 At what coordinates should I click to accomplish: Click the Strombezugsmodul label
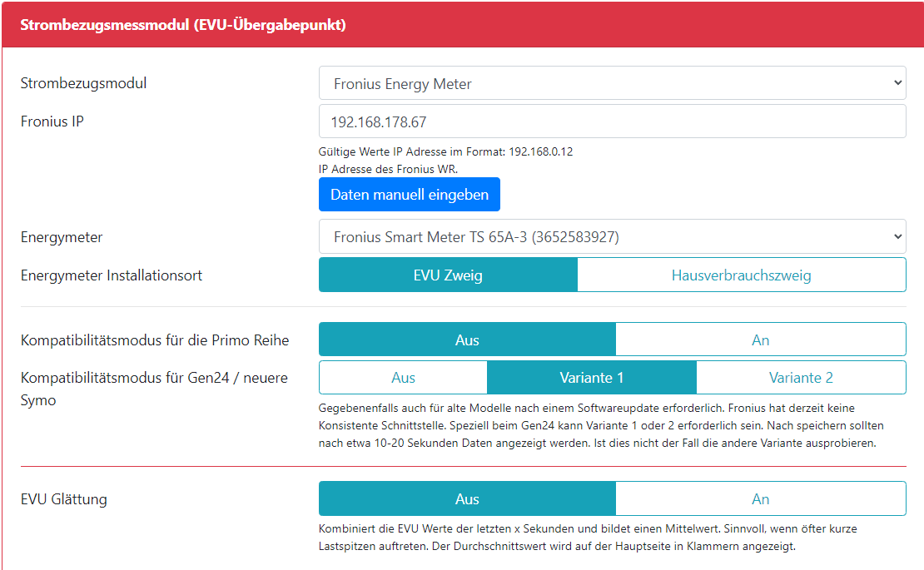[x=84, y=83]
